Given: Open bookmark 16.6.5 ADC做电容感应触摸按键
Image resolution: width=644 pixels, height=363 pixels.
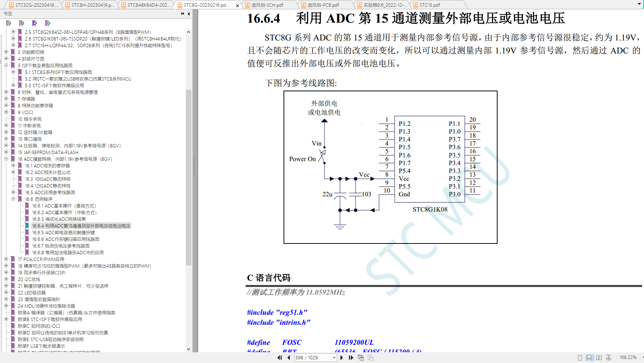Looking at the screenshot, I should (63, 232).
